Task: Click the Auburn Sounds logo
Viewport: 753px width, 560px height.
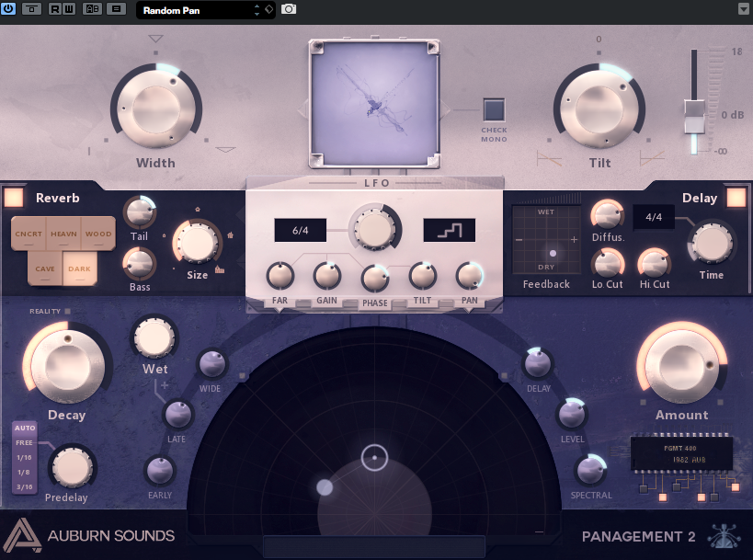Action: click(20, 535)
